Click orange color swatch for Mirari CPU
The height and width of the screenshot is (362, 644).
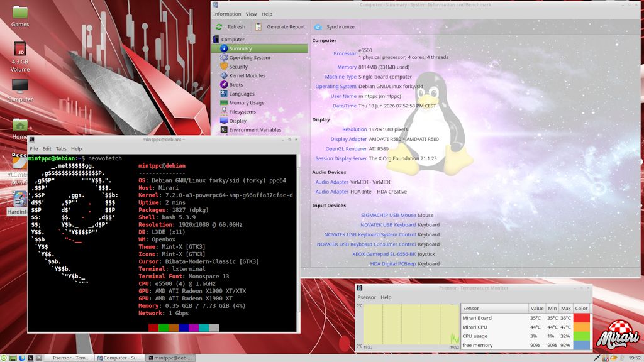point(582,327)
